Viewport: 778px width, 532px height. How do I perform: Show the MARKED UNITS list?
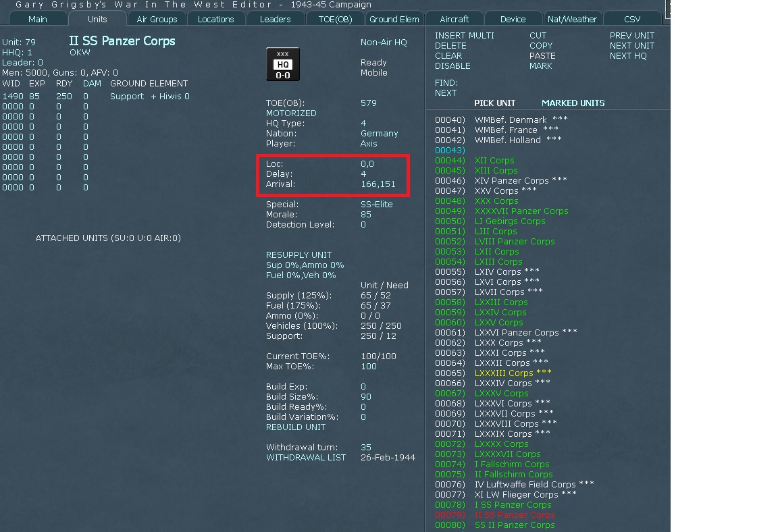(573, 103)
